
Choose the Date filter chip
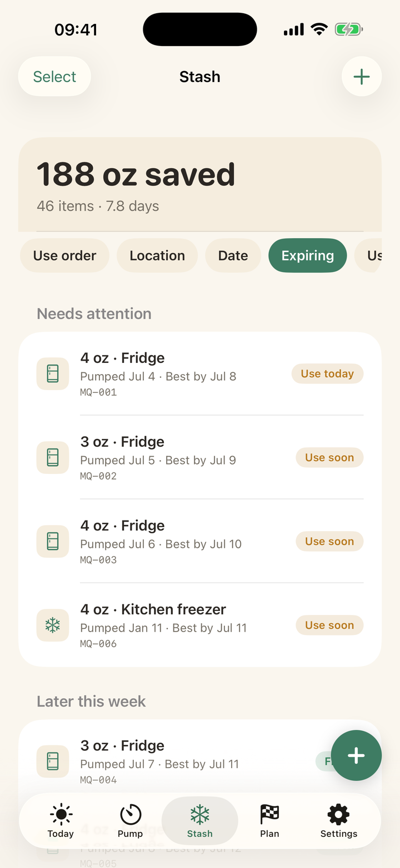(233, 255)
